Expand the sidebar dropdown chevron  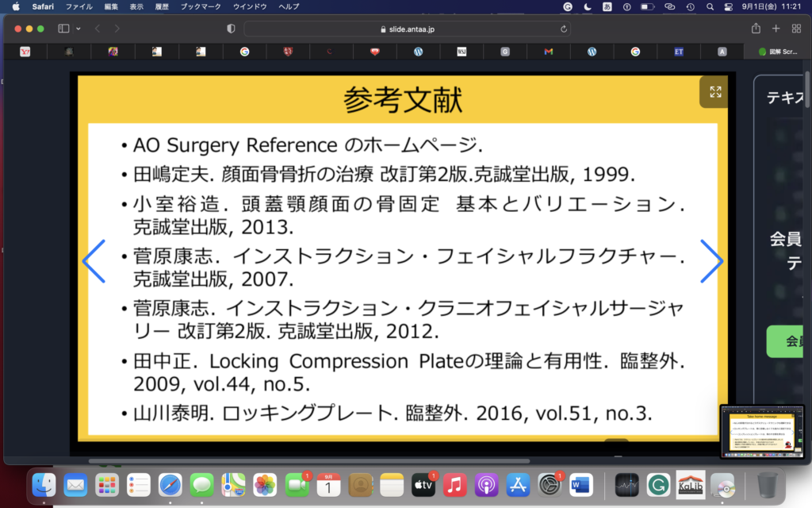(79, 29)
